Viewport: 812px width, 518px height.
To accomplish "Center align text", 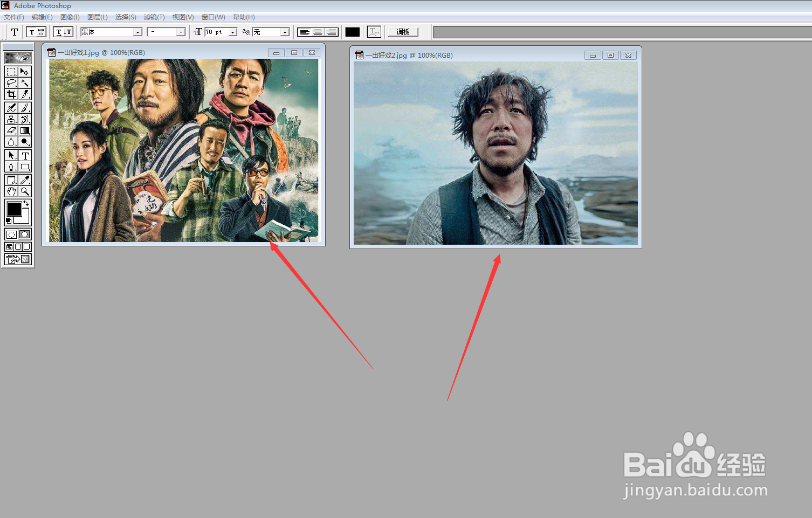I will click(x=318, y=32).
